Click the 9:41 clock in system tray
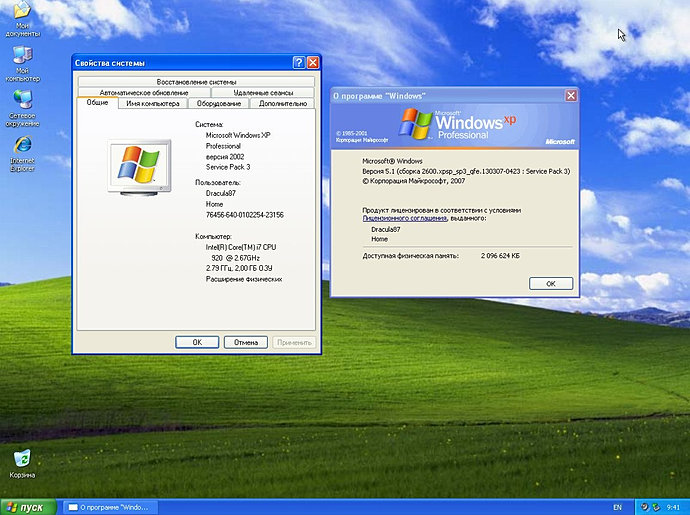 673,508
